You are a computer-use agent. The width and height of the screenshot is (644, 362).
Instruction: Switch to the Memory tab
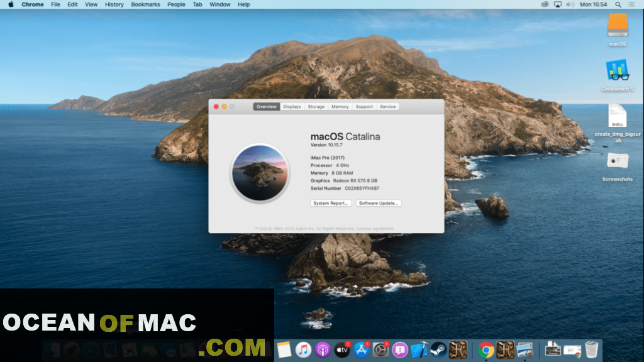340,107
